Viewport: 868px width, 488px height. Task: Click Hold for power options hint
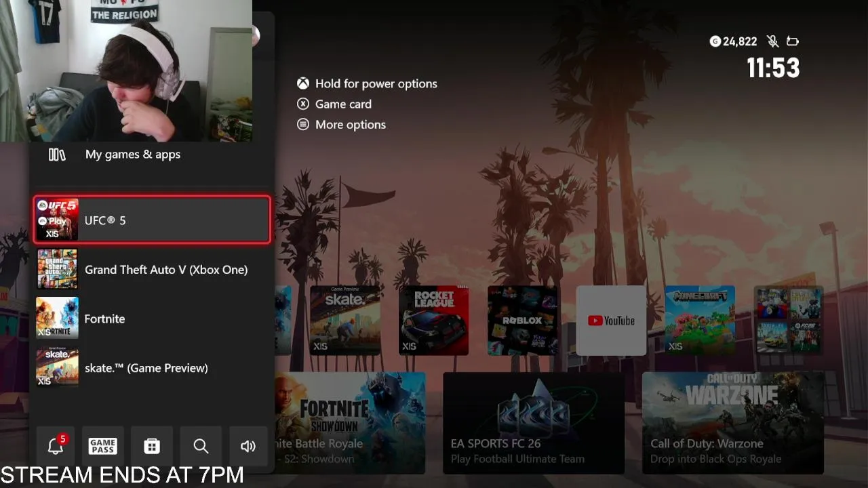pos(376,84)
